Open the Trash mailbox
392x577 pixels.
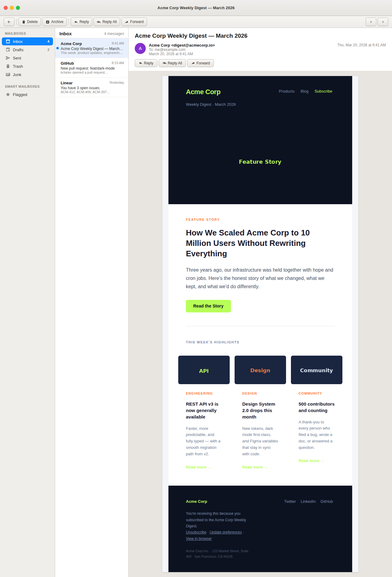[x=27, y=66]
